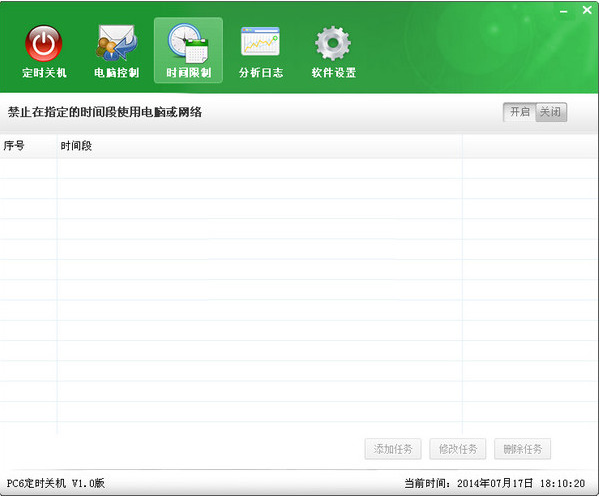Click the 删除任务 button
This screenshot has width=601, height=497.
522,449
